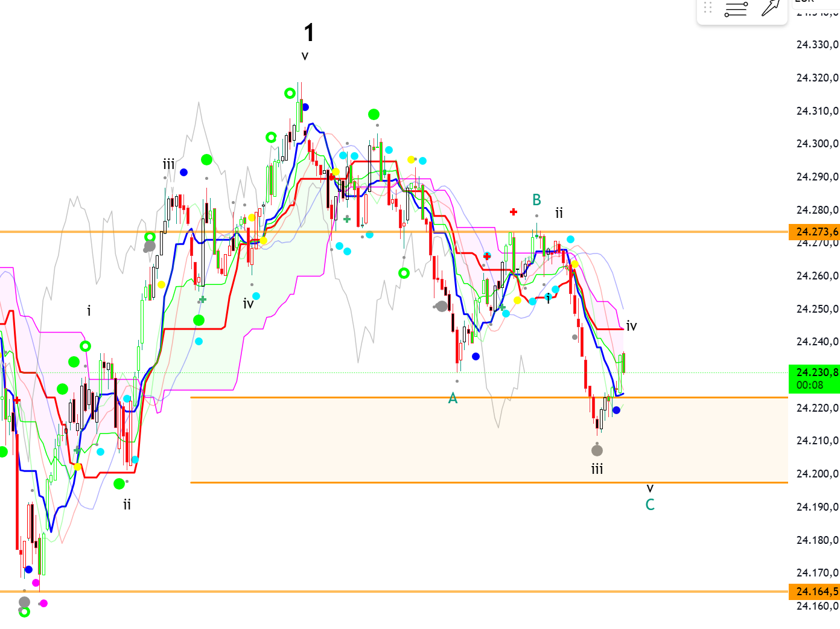Click the red plus marker left of B label

513,212
